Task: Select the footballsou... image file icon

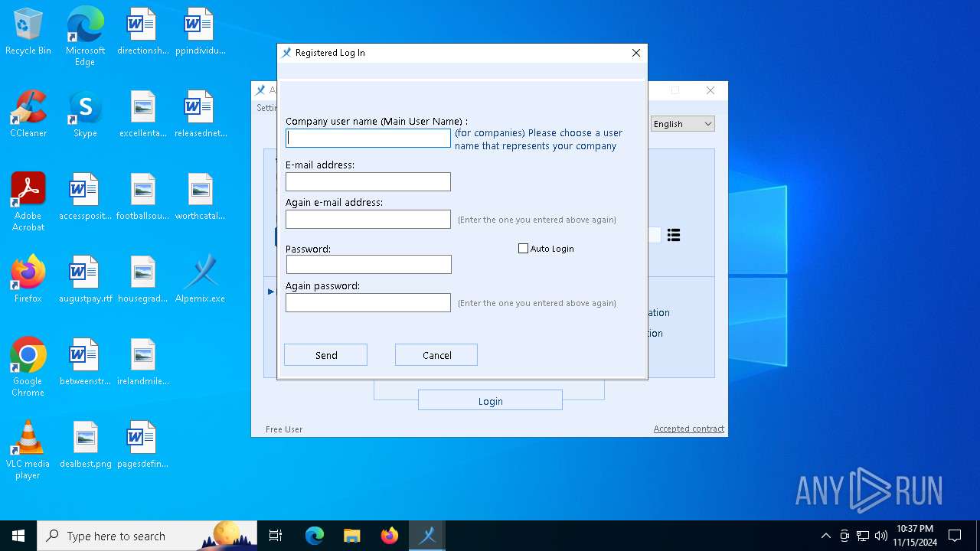Action: pyautogui.click(x=142, y=197)
